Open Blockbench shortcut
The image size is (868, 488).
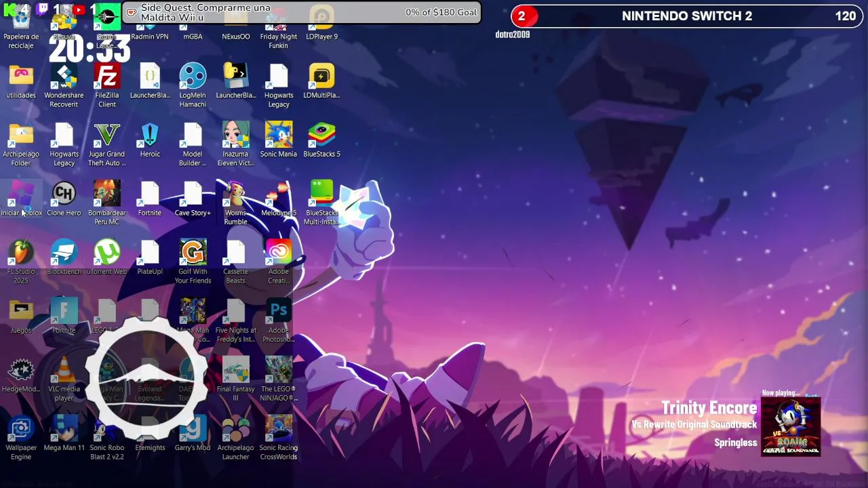click(64, 258)
